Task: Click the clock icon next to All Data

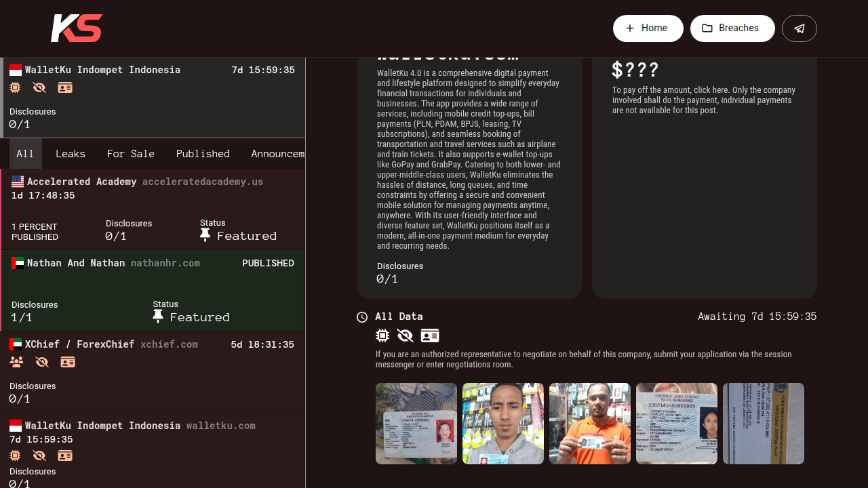Action: click(x=362, y=317)
